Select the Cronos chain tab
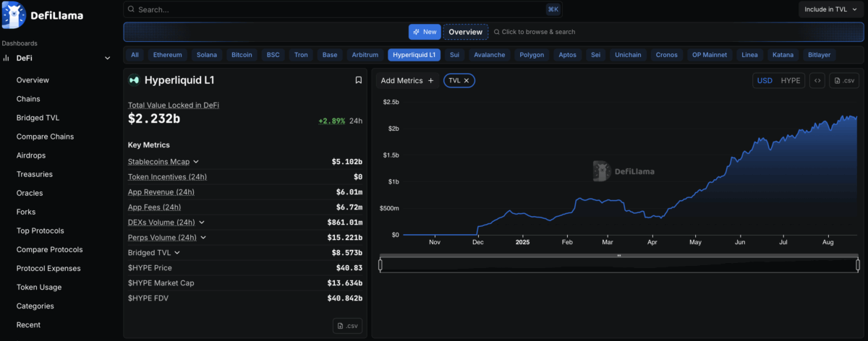868x341 pixels. click(667, 55)
